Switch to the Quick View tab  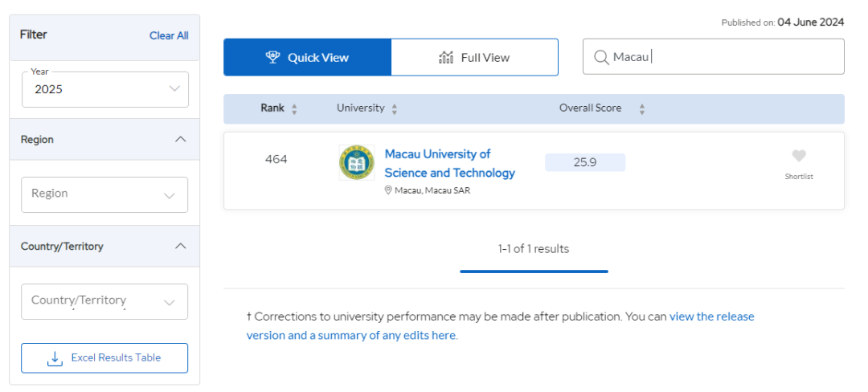[x=307, y=57]
